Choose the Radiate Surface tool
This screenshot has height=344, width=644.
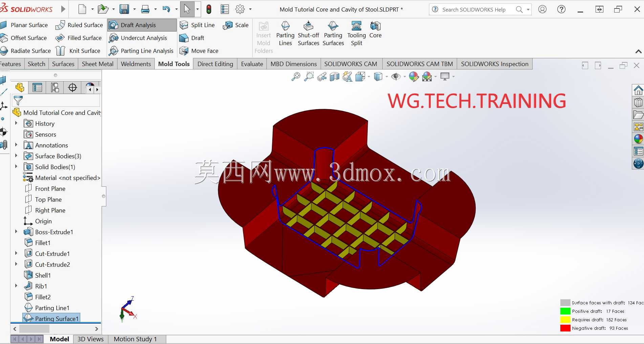(x=26, y=51)
